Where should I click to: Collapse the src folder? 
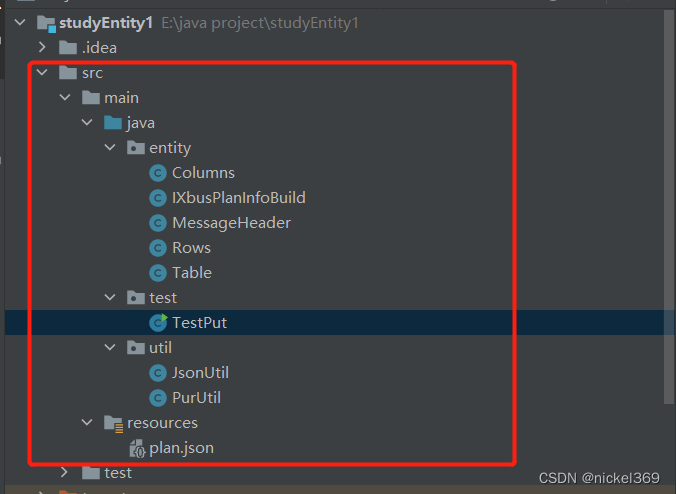(x=41, y=73)
